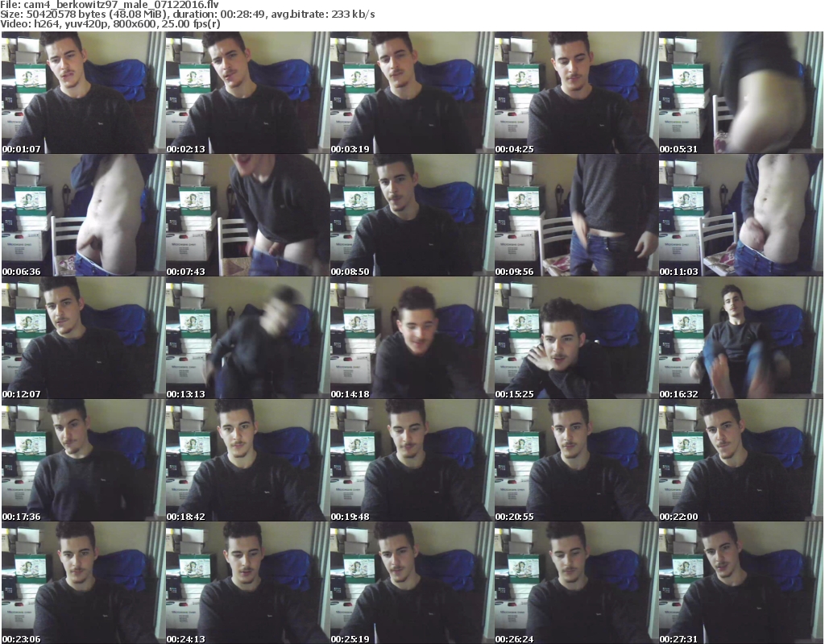Pick the frame stamped 00:08:50
The width and height of the screenshot is (825, 644).
coord(412,215)
